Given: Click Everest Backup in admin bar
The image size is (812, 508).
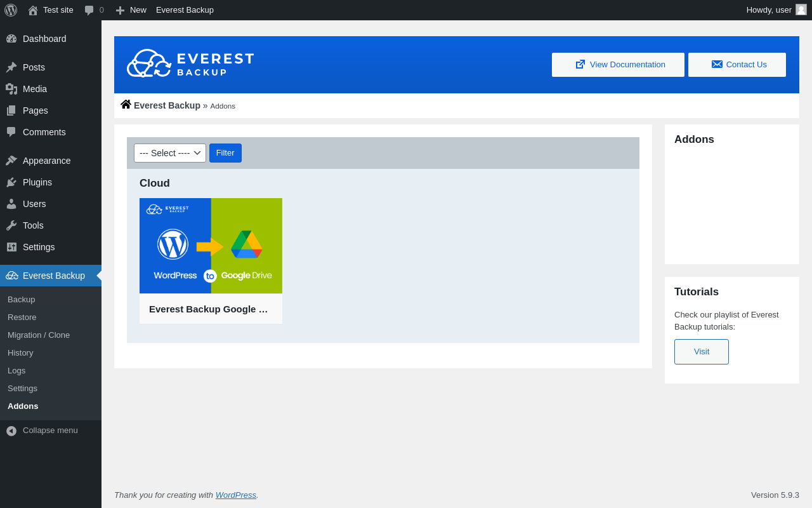Looking at the screenshot, I should click(185, 10).
